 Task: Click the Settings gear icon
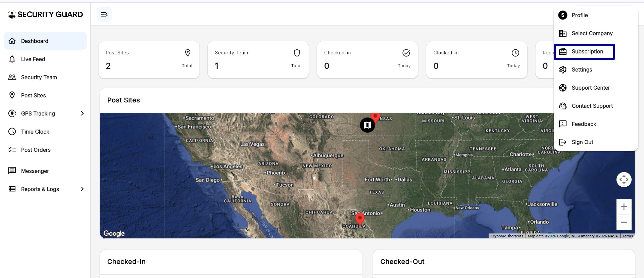[x=563, y=69]
